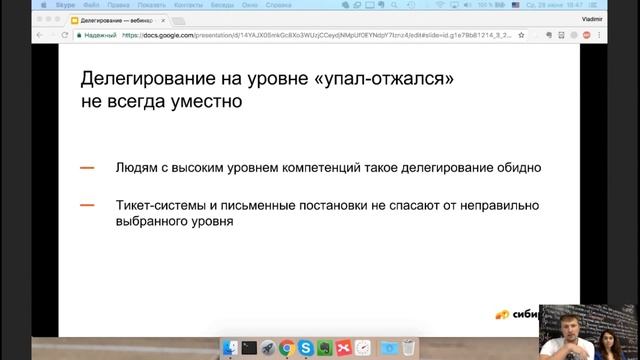Open Chrome's three-dot menu

pyautogui.click(x=599, y=36)
